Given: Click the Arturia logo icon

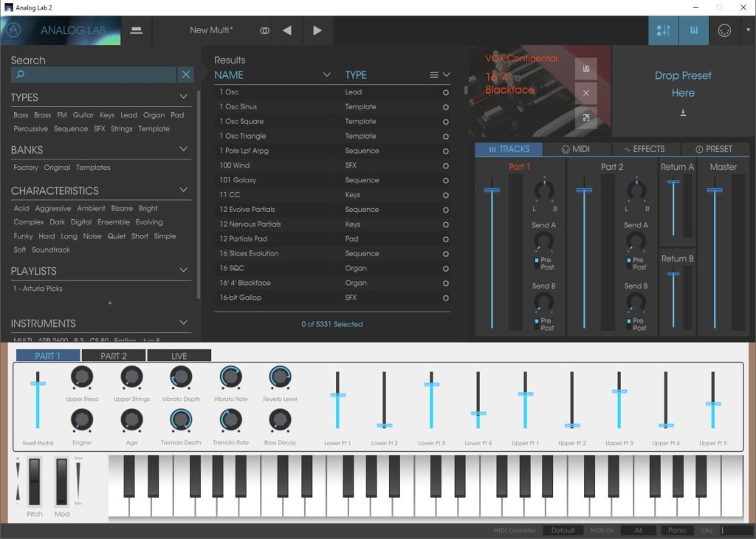Looking at the screenshot, I should click(13, 30).
